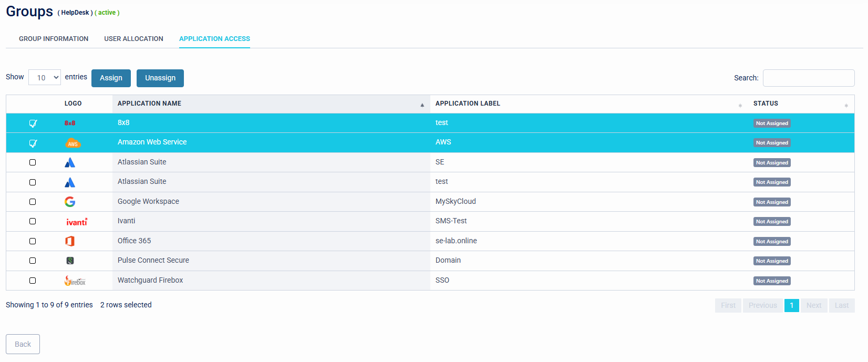
Task: Focus the Search input field
Action: pos(809,78)
